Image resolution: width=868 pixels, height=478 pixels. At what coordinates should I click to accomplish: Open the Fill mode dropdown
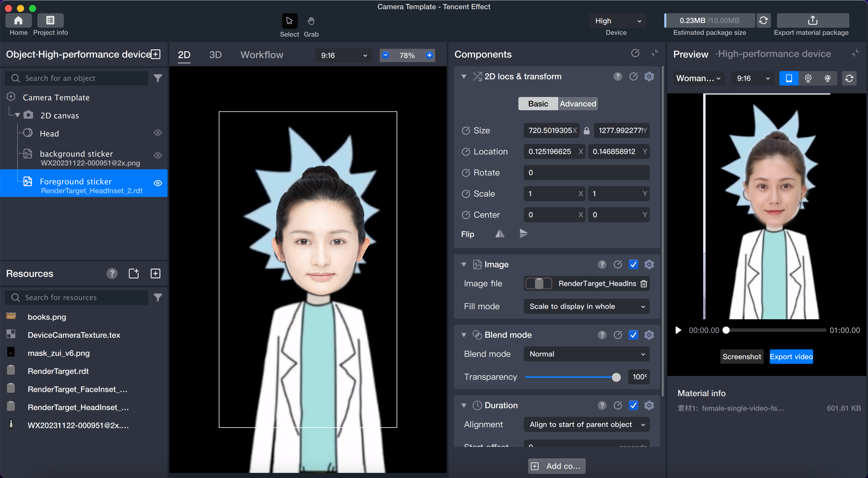tap(586, 306)
